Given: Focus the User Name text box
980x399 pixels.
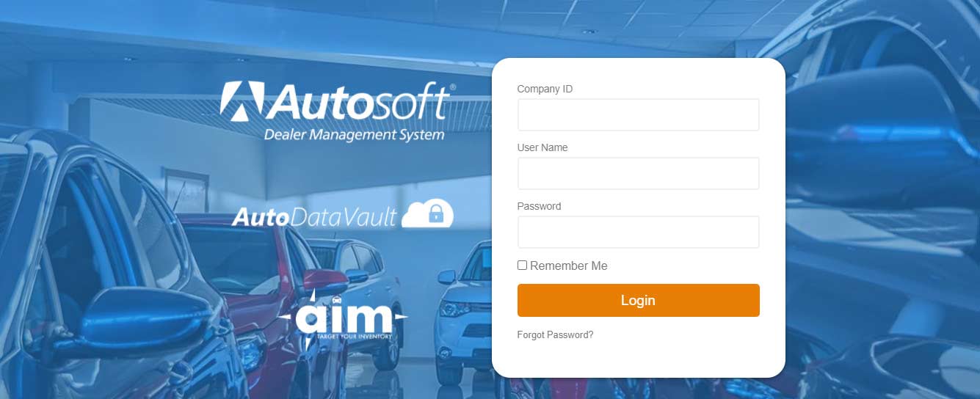Looking at the screenshot, I should (x=638, y=174).
